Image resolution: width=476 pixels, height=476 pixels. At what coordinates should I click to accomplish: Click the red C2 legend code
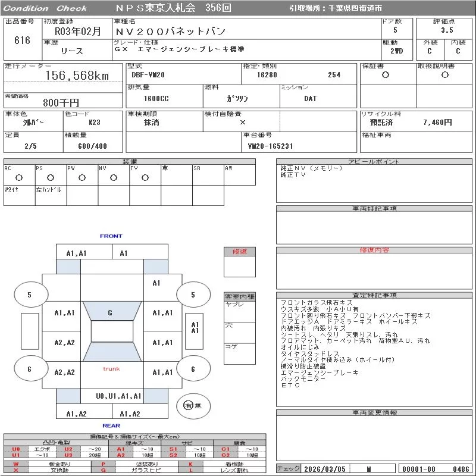226,455
